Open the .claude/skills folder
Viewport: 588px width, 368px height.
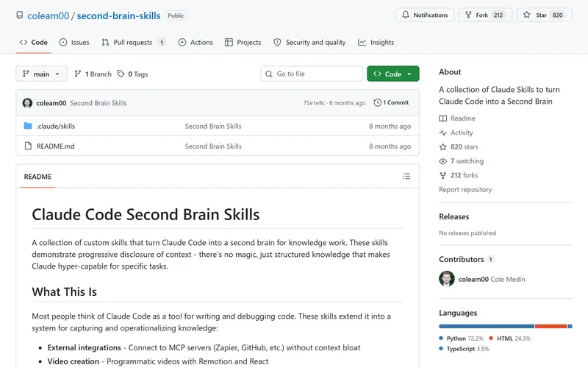(x=56, y=126)
